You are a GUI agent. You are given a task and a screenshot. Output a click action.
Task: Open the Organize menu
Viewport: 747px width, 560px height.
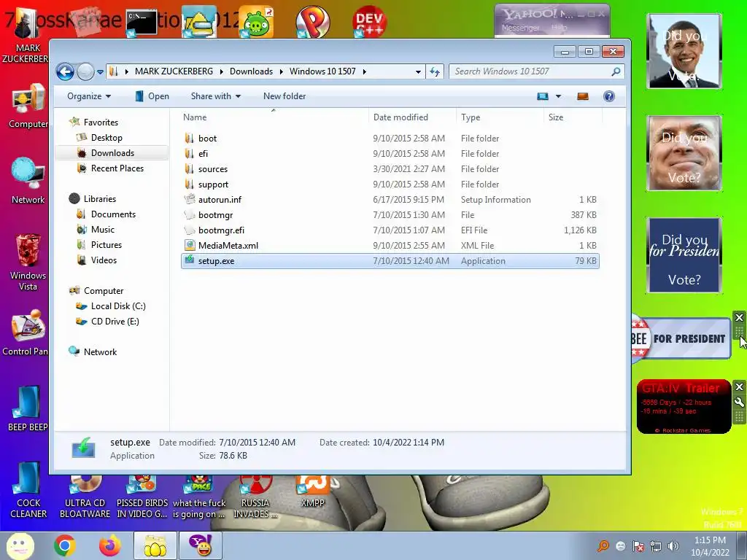[x=89, y=96]
